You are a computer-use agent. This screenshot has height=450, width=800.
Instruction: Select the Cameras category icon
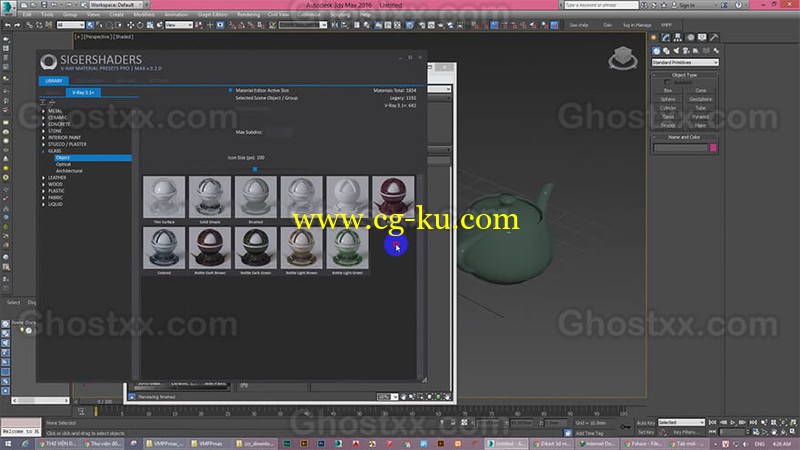pyautogui.click(x=686, y=51)
